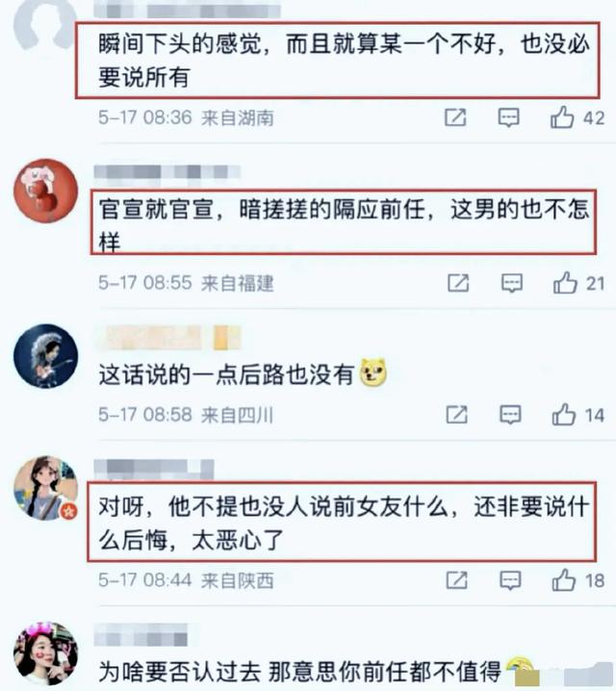Image resolution: width=616 pixels, height=691 pixels.
Task: Share the comment from 来自福建
Action: (x=458, y=283)
